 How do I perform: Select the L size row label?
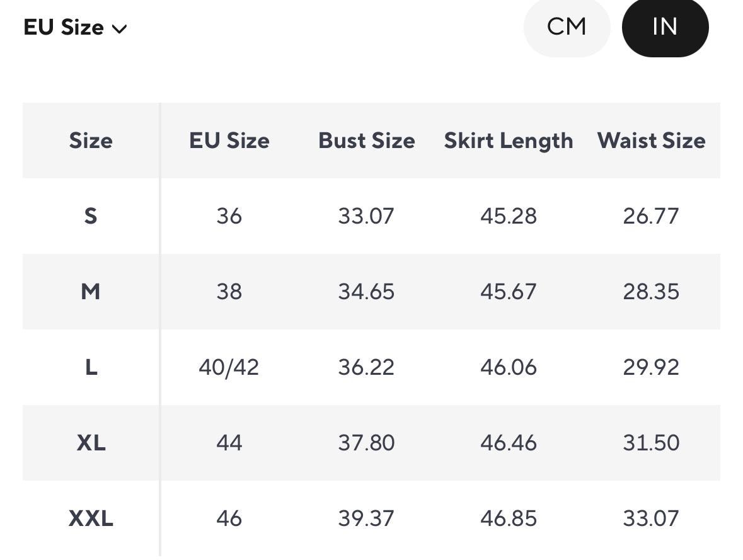tap(91, 367)
